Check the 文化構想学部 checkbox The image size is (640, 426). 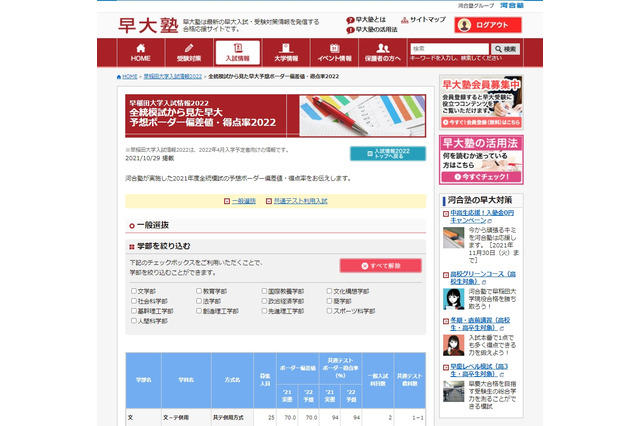click(329, 291)
